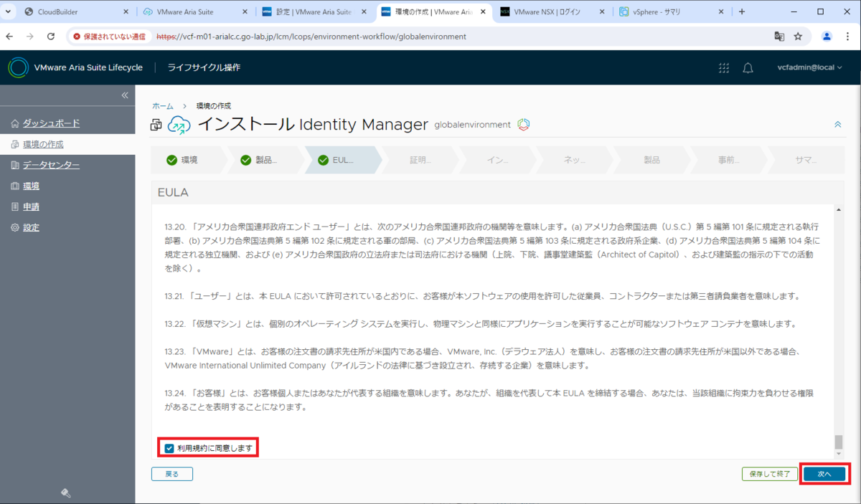Click the cloud install icon beside title
This screenshot has width=861, height=504.
(179, 125)
